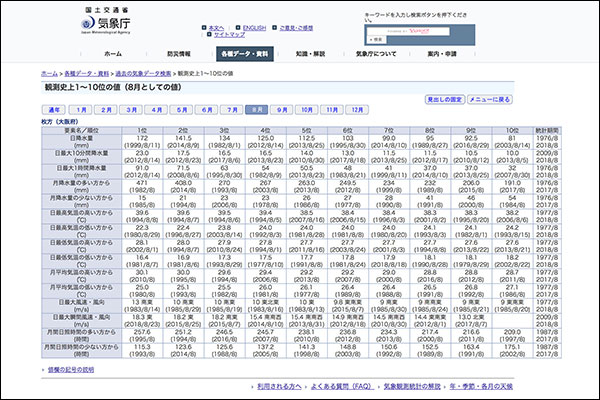The width and height of the screenshot is (600, 400).
Task: Open the ホーム main navigation tab
Action: coord(113,52)
